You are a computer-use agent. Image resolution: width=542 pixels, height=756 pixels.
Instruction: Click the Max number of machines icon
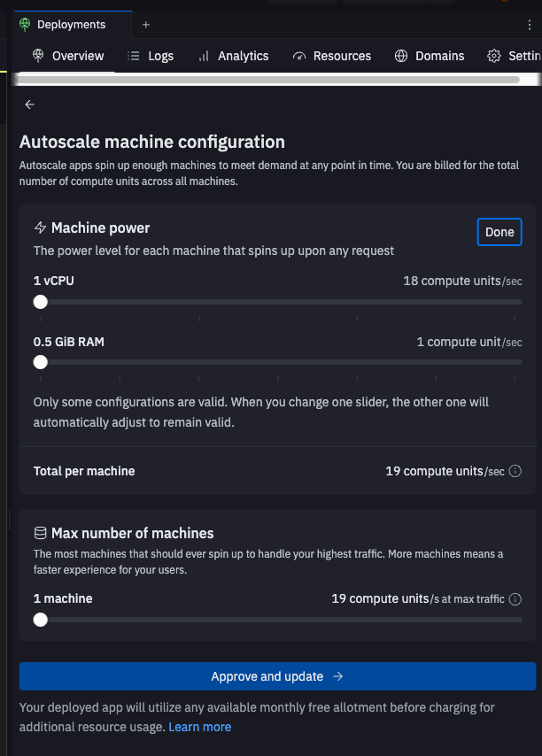click(40, 533)
